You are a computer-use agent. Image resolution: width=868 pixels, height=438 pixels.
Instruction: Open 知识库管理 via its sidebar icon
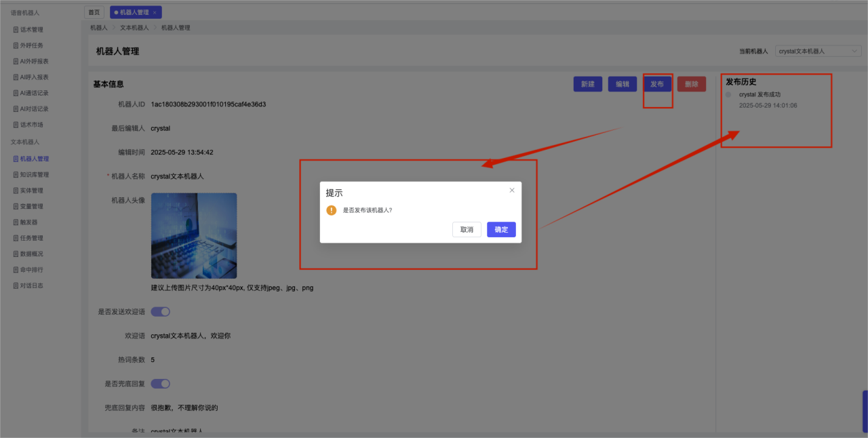[x=16, y=175]
